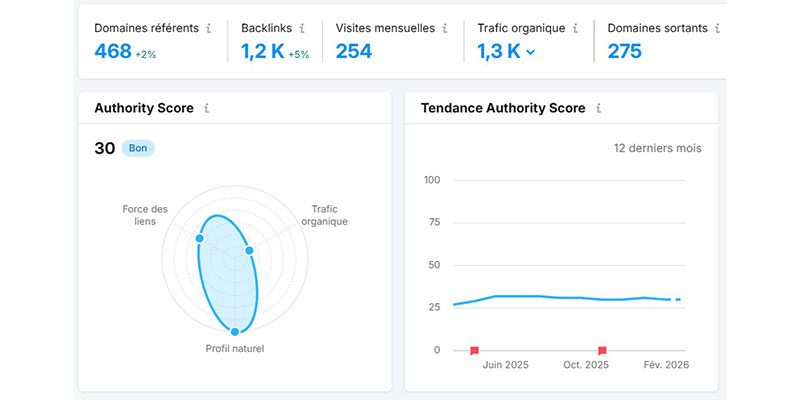Viewport: 800px width, 400px height.
Task: Expand the 1,3 K Trafic organique dropdown
Action: coord(530,52)
